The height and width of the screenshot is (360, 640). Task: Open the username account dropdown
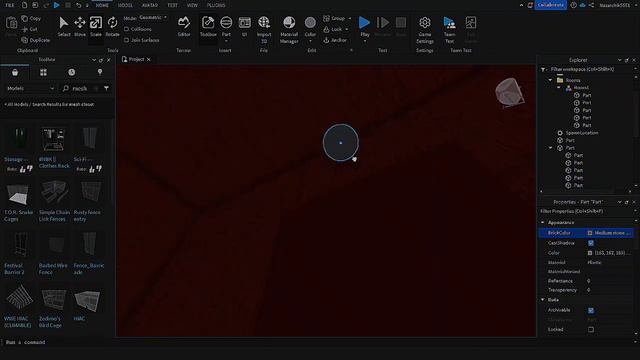pyautogui.click(x=618, y=5)
